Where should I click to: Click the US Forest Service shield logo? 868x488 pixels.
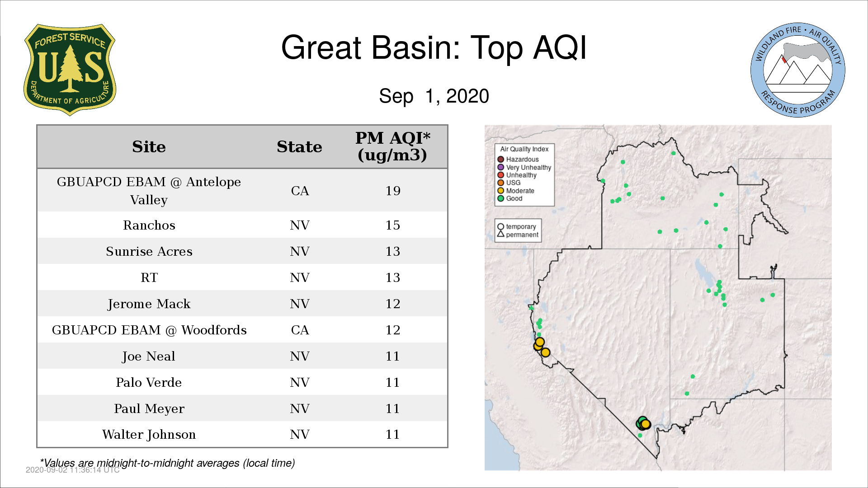pos(70,70)
